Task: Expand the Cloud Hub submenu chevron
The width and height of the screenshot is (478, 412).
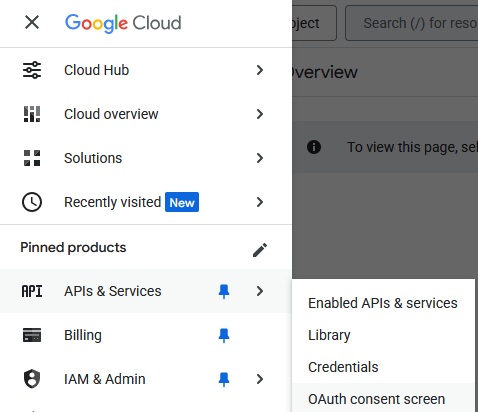Action: pyautogui.click(x=260, y=70)
